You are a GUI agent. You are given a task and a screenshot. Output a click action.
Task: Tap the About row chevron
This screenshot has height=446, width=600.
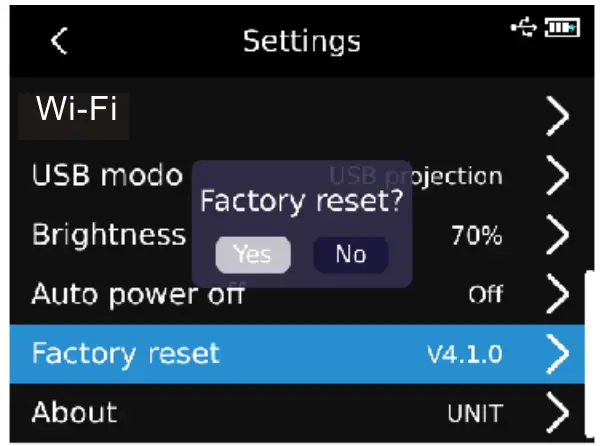558,412
